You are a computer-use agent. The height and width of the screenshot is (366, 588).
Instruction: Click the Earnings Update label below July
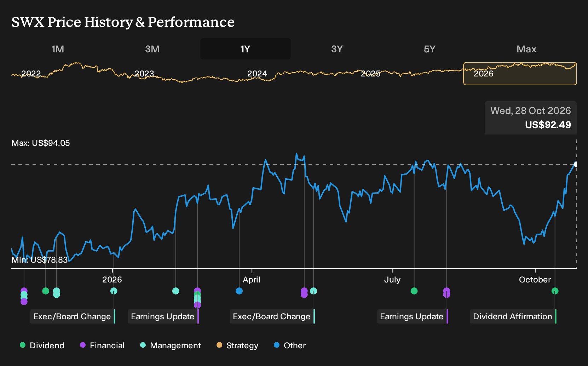(x=413, y=316)
